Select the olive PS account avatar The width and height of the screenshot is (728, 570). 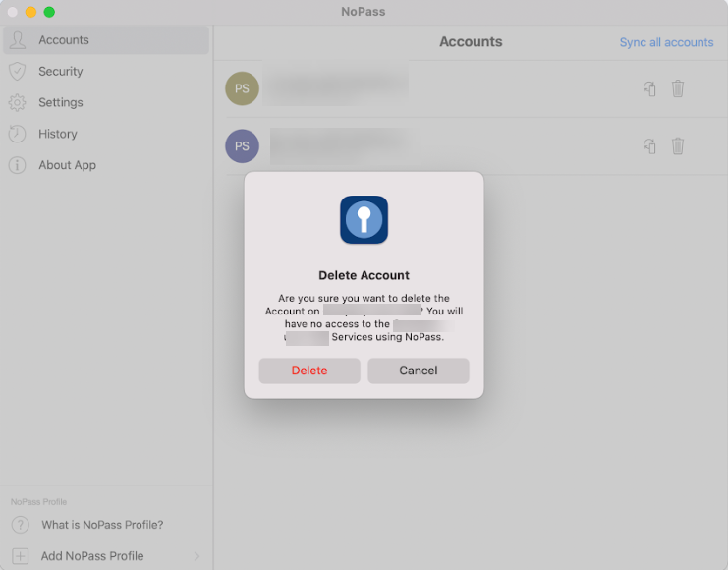(x=242, y=88)
